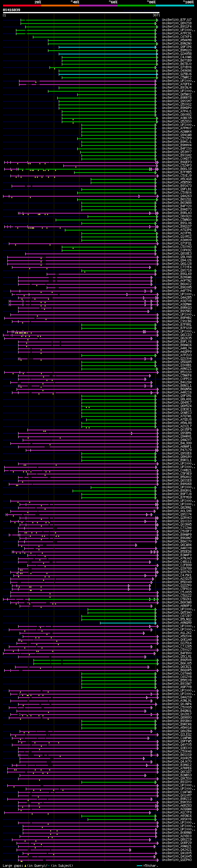Select label UniRef100_P47179
This screenshot has height=868, width=197.
177,450
